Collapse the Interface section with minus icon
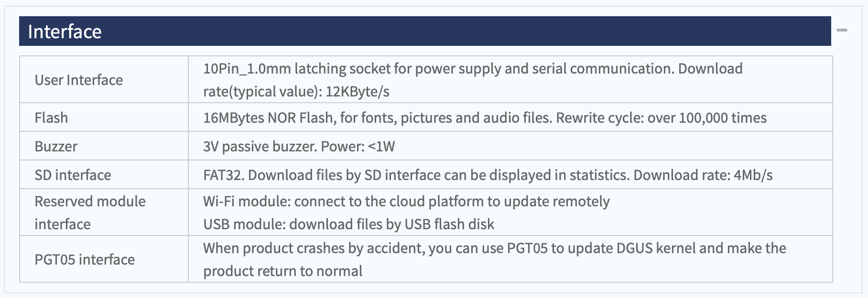The width and height of the screenshot is (868, 298). point(842,30)
